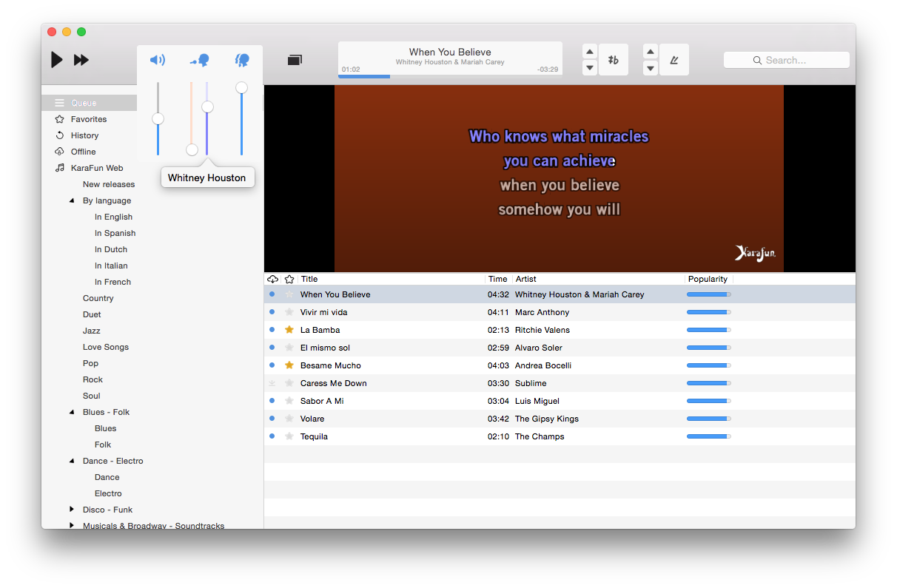Collapse the Dance - Electro triangle
This screenshot has width=897, height=588.
(x=72, y=461)
